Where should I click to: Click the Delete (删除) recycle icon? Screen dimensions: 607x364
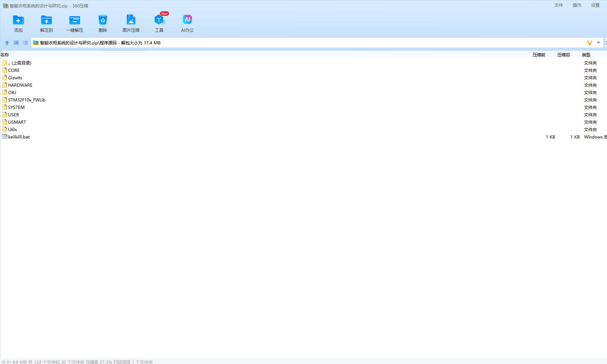(103, 20)
